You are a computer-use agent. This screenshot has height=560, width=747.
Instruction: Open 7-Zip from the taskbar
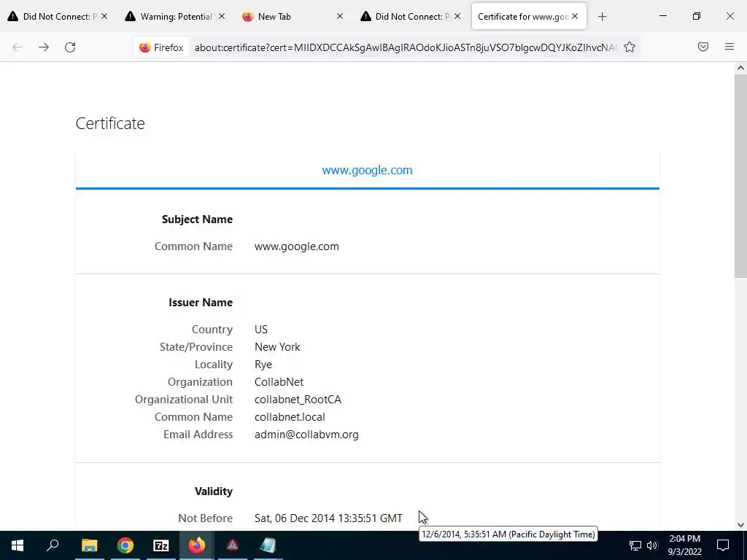coord(161,545)
